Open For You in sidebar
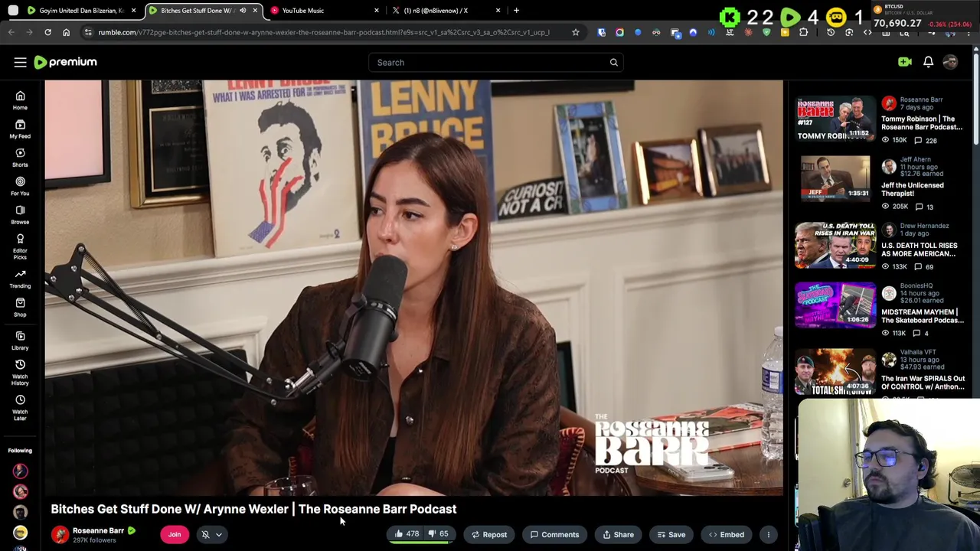This screenshot has height=551, width=980. [20, 186]
